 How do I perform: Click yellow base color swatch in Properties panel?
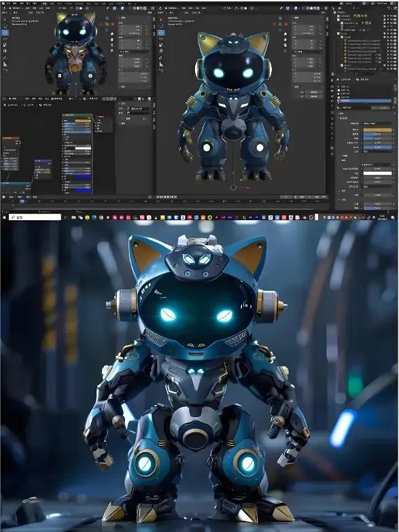tap(378, 130)
